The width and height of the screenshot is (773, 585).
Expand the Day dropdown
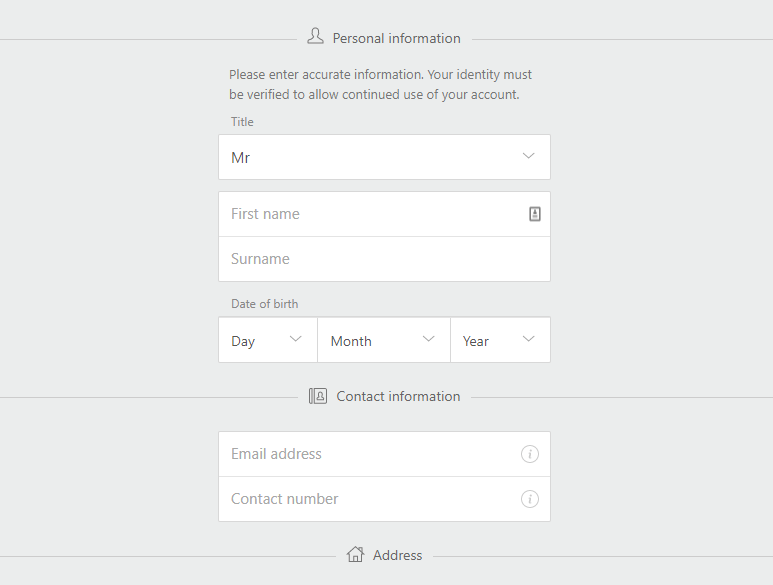pyautogui.click(x=268, y=340)
